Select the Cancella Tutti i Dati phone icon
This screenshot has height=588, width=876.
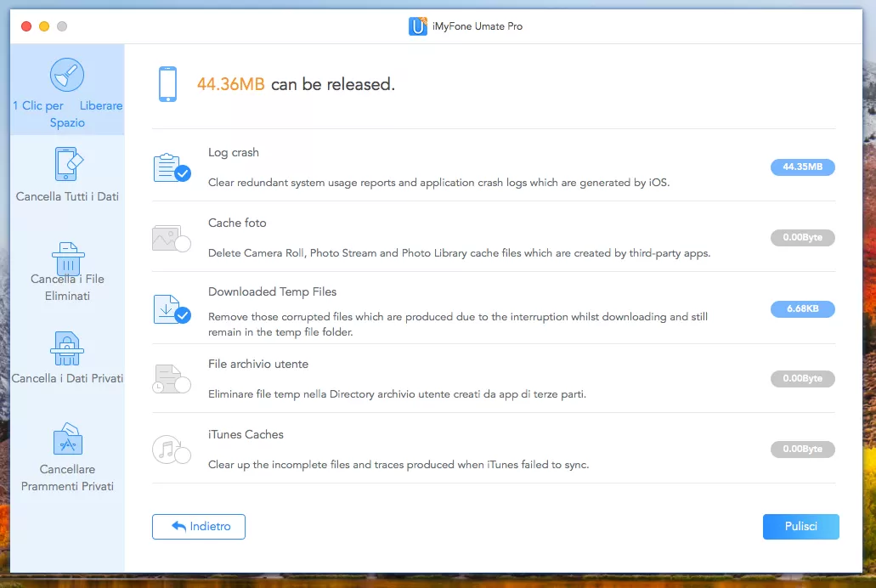pyautogui.click(x=67, y=164)
